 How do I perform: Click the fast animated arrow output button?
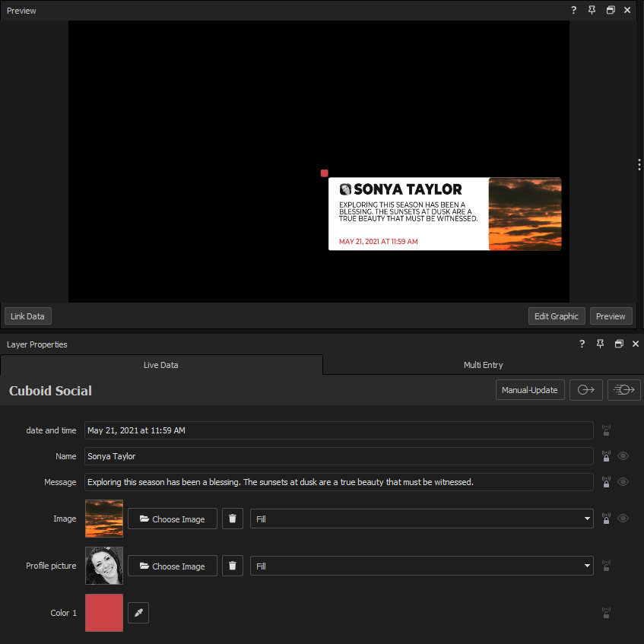point(624,390)
